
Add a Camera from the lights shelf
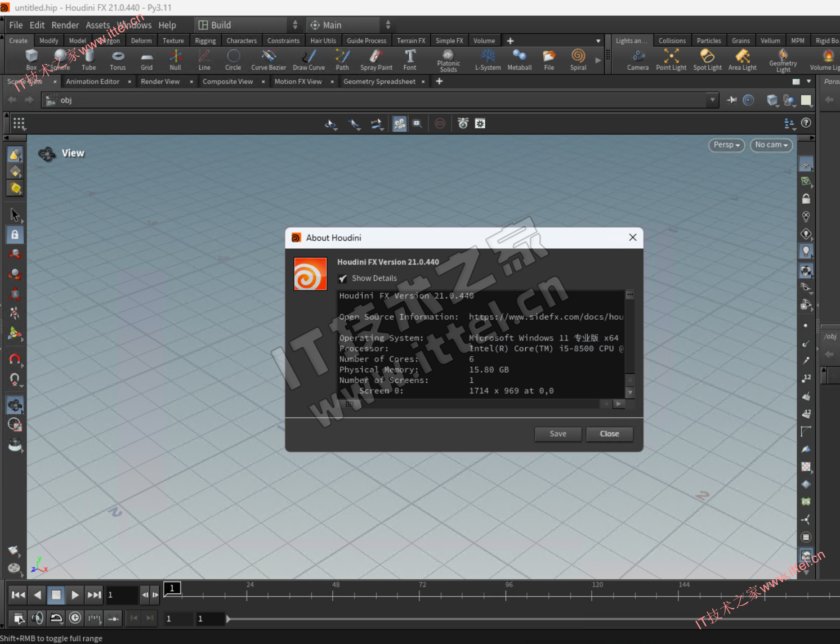tap(638, 59)
